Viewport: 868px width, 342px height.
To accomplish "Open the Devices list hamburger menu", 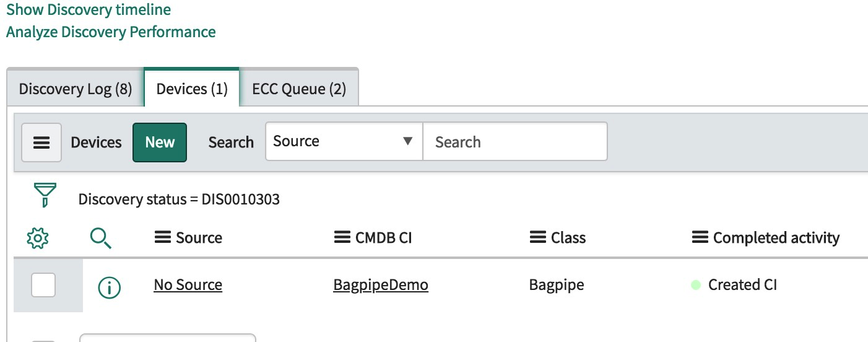I will click(x=41, y=142).
